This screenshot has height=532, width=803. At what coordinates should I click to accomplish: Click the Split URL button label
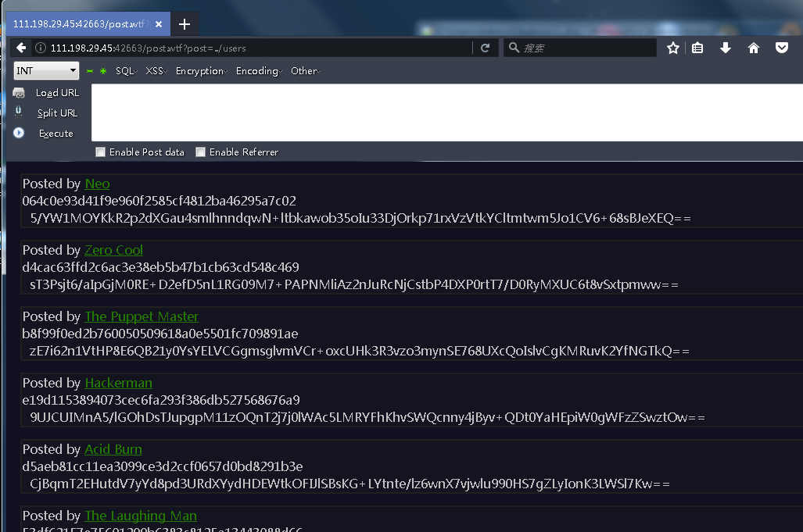click(57, 113)
